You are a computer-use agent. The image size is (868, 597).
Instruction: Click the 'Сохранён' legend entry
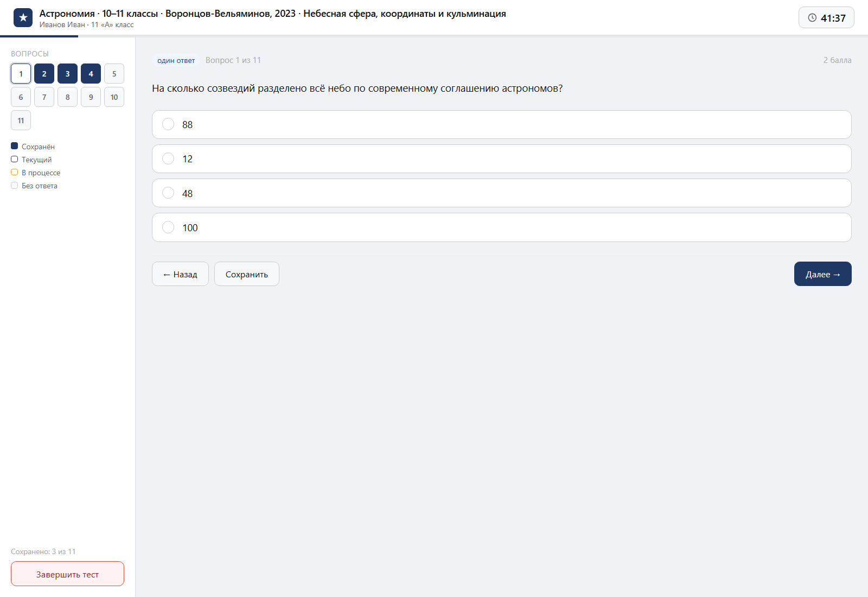pos(33,147)
